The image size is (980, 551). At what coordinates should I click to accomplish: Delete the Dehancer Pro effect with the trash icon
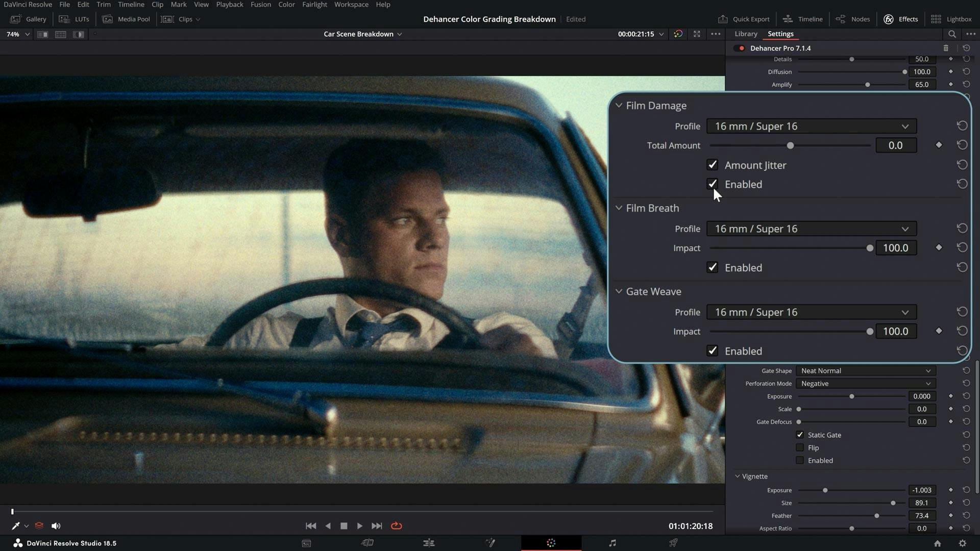pyautogui.click(x=946, y=48)
